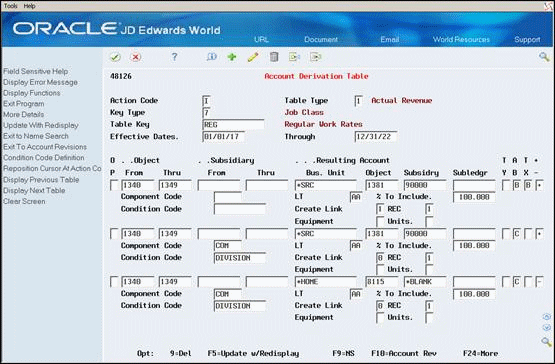The height and width of the screenshot is (364, 555).
Task: Click first row Subledgr field
Action: [474, 185]
